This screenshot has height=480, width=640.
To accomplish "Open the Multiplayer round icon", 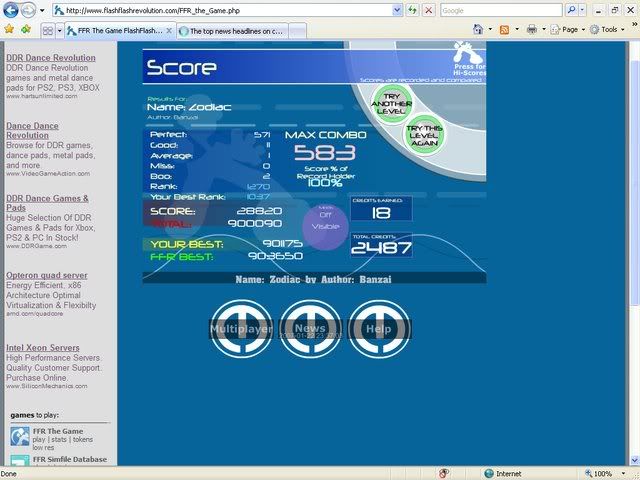I will point(240,328).
